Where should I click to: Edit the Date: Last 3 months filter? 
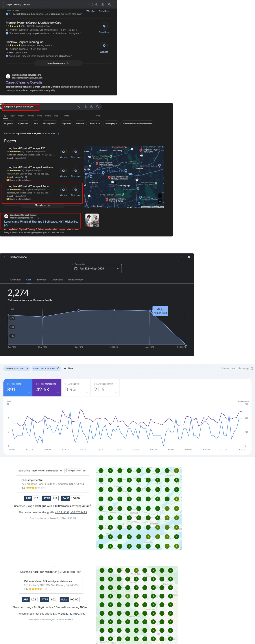point(46,369)
